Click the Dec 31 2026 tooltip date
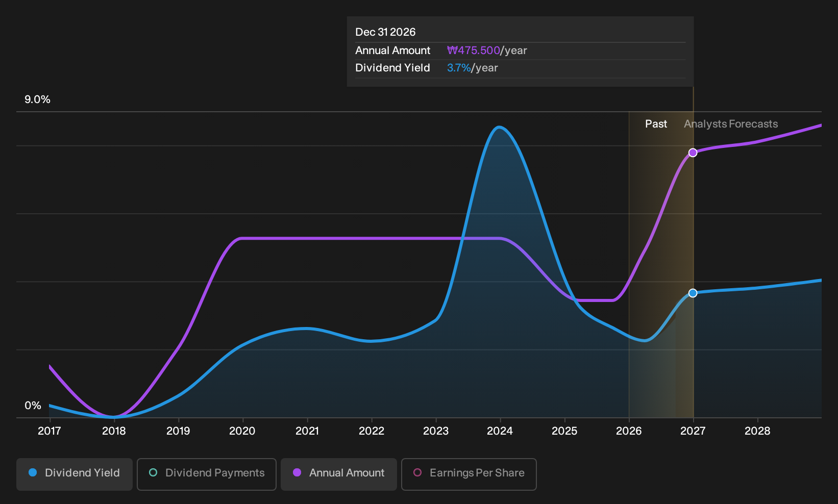 (x=385, y=32)
